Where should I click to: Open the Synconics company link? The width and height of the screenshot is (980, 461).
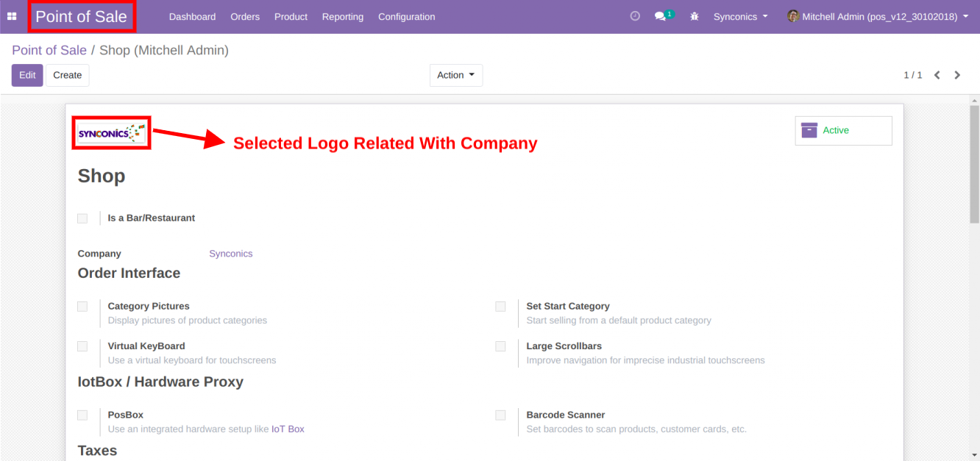pos(230,254)
